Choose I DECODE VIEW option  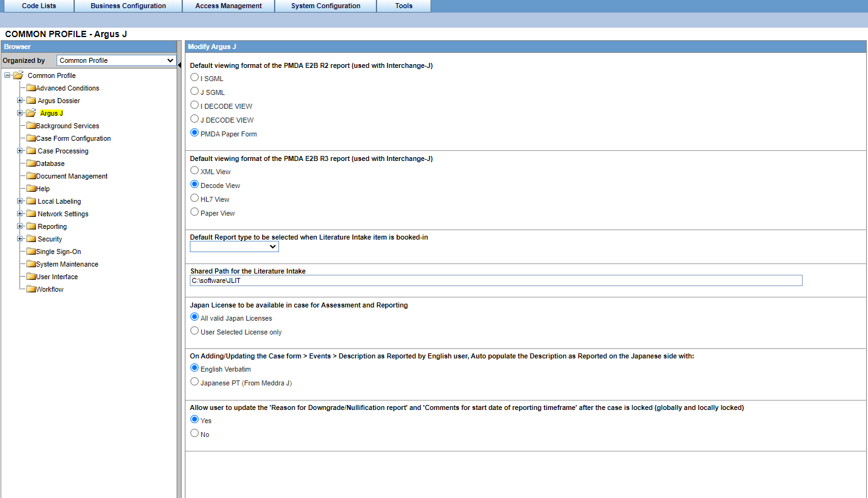coord(195,105)
